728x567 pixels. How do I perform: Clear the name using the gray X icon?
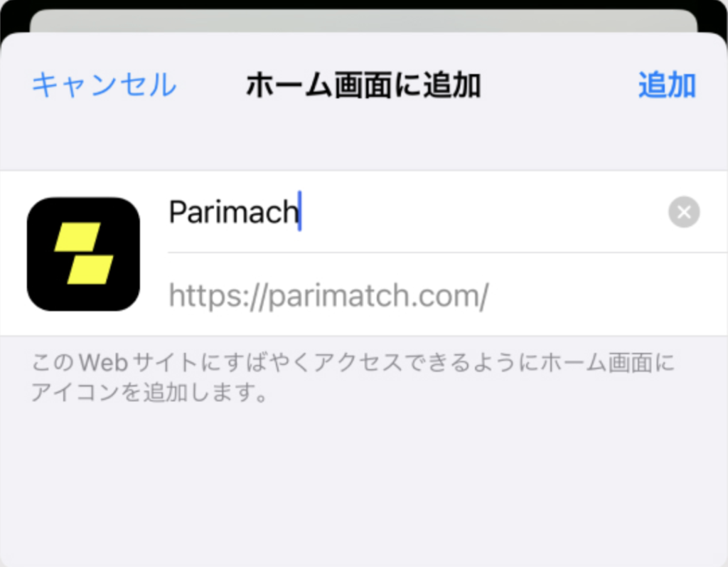click(684, 213)
